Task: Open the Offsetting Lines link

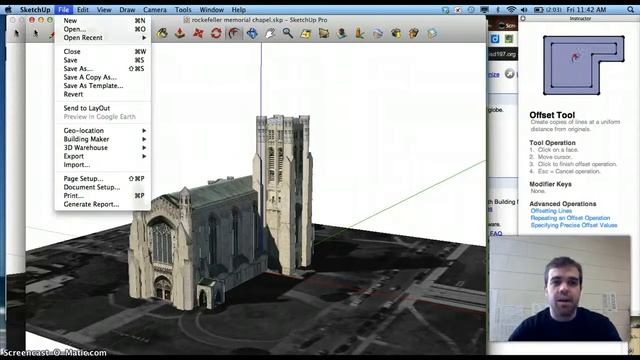Action: pyautogui.click(x=551, y=211)
